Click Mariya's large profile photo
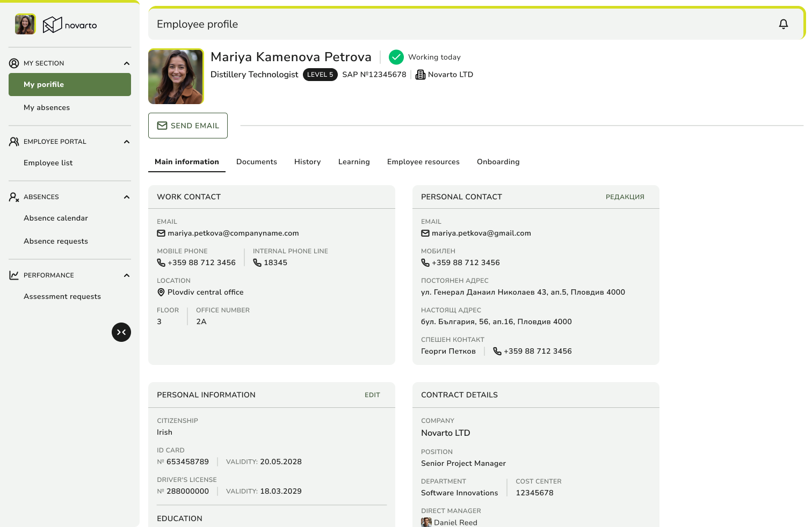This screenshot has height=527, width=812. pos(176,76)
